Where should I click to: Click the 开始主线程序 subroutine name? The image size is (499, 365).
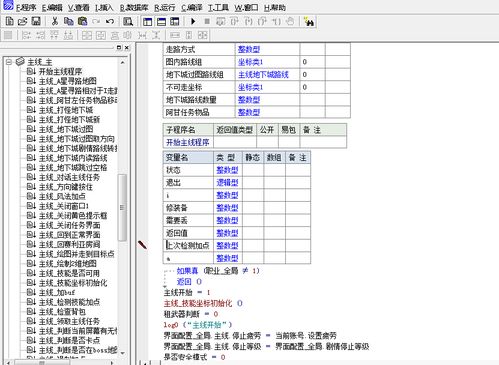tap(188, 142)
